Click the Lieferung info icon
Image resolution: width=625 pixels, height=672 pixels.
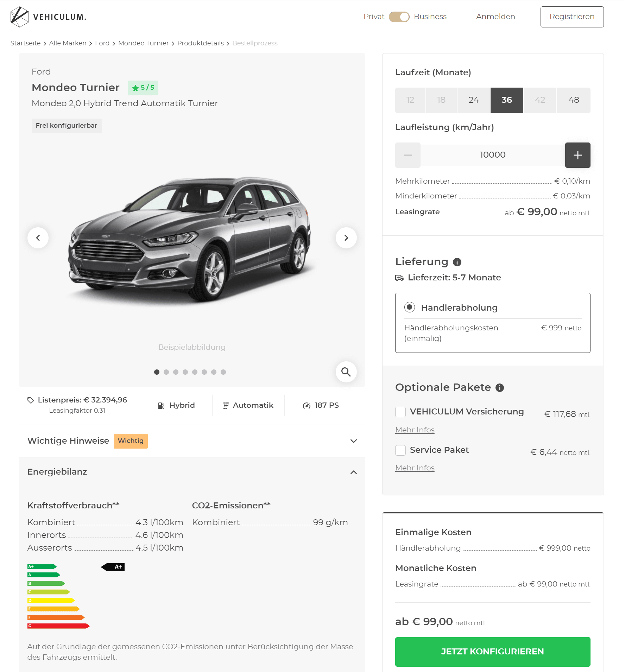click(457, 262)
